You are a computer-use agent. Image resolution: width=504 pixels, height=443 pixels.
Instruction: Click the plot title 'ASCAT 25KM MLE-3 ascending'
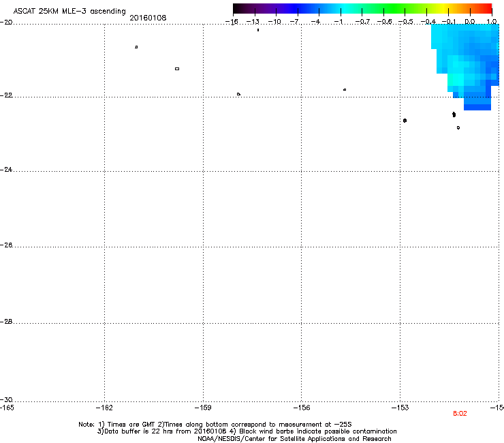pyautogui.click(x=69, y=12)
